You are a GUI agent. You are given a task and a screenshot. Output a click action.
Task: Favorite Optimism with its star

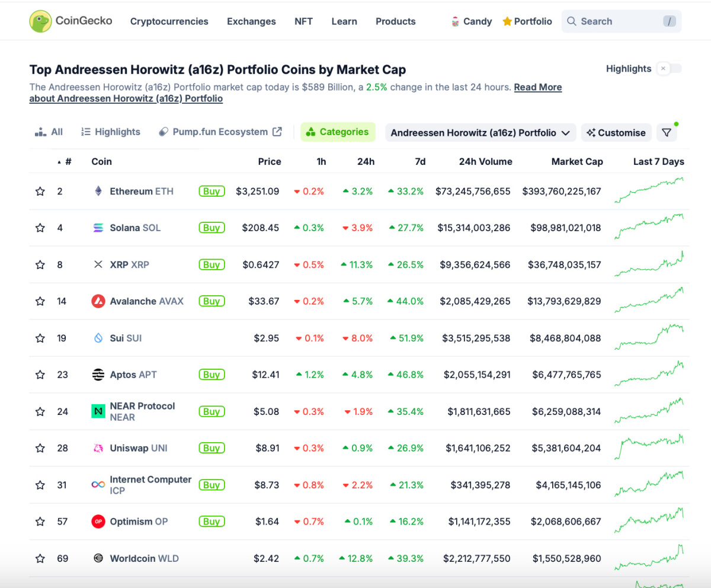point(40,522)
